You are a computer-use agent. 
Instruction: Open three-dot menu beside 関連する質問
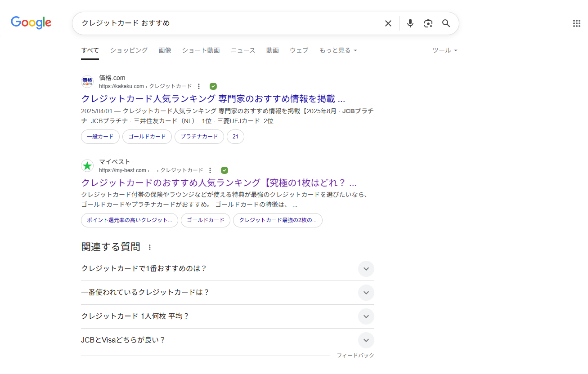point(150,247)
